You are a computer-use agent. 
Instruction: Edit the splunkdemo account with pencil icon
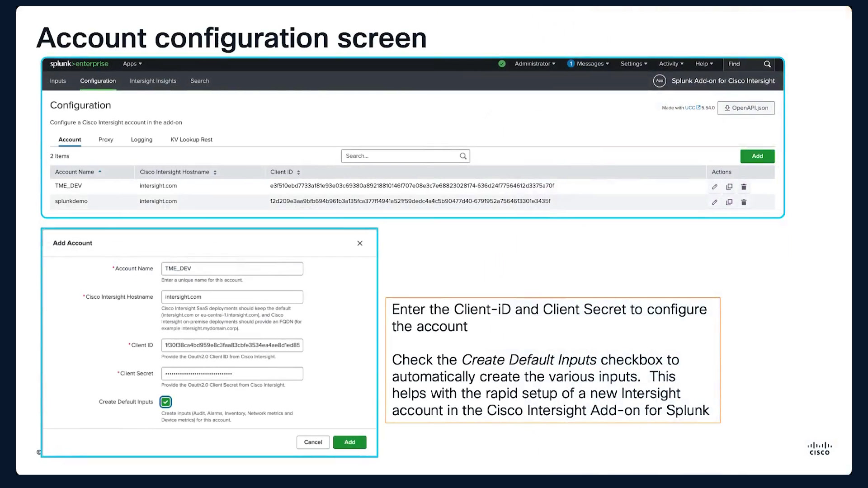pyautogui.click(x=714, y=202)
